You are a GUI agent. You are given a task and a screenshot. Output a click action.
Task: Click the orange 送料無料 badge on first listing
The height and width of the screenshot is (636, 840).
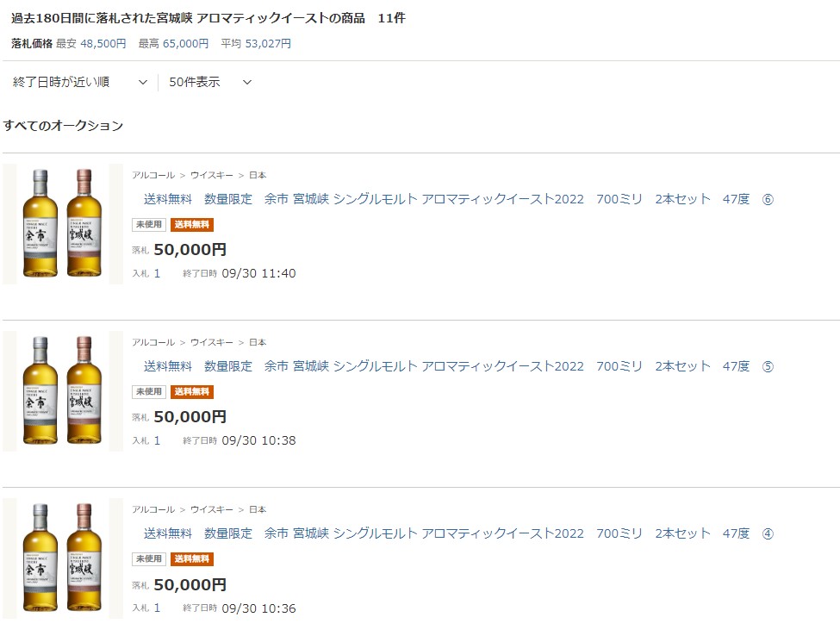192,225
